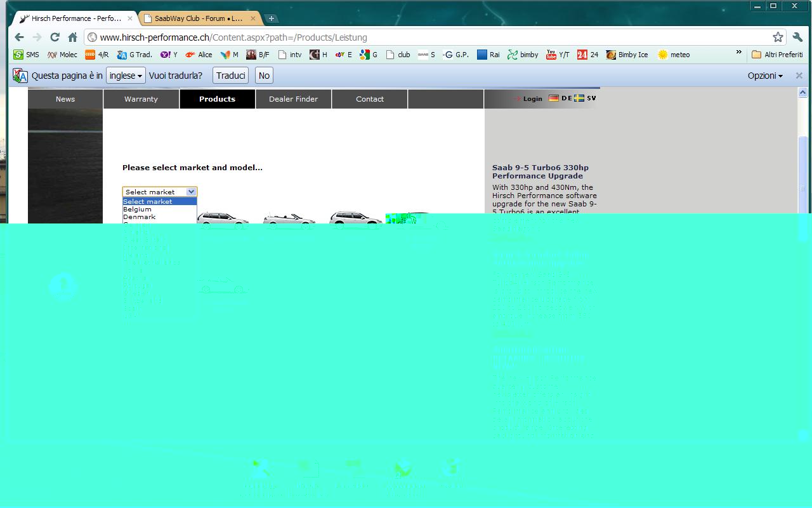Switch site language to German flag DE

pos(560,98)
